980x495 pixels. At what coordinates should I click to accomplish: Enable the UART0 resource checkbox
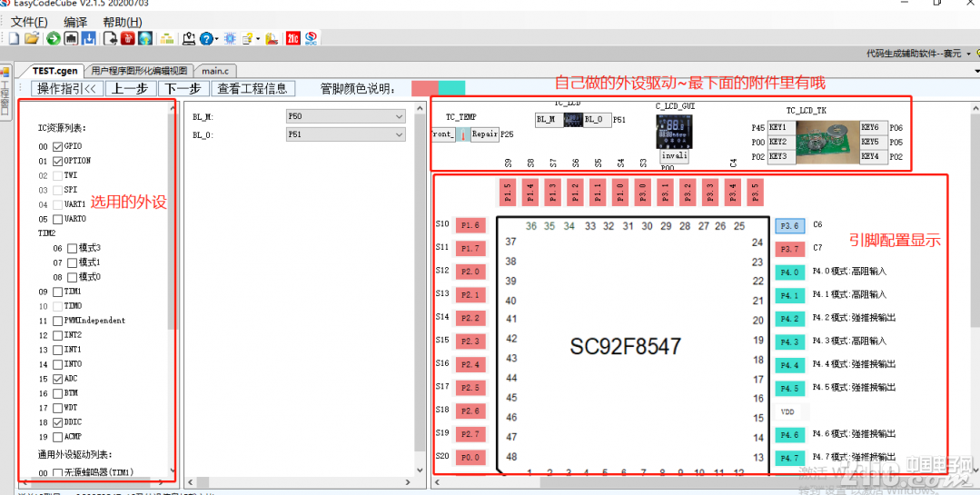[57, 220]
